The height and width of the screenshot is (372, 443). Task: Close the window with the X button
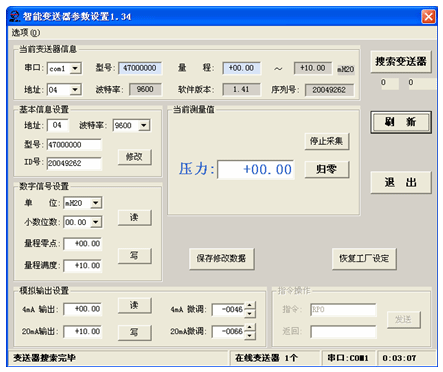point(428,16)
